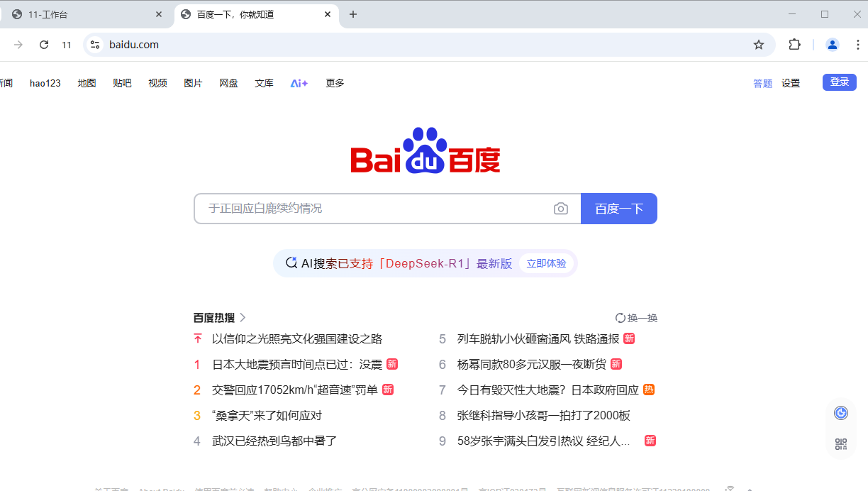Expand 百度热搜 with the chevron arrow
The image size is (868, 491).
pyautogui.click(x=243, y=318)
